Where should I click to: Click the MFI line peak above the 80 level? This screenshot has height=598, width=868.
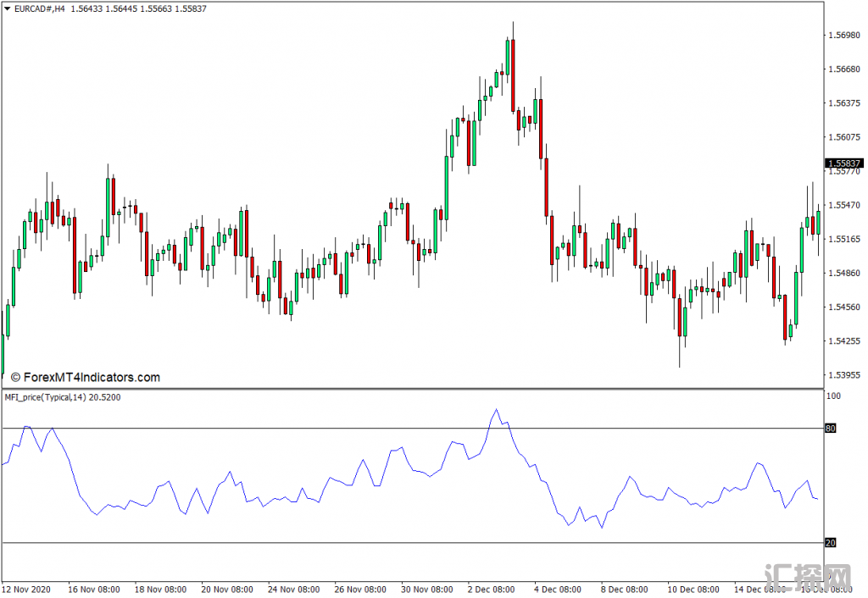(x=496, y=410)
